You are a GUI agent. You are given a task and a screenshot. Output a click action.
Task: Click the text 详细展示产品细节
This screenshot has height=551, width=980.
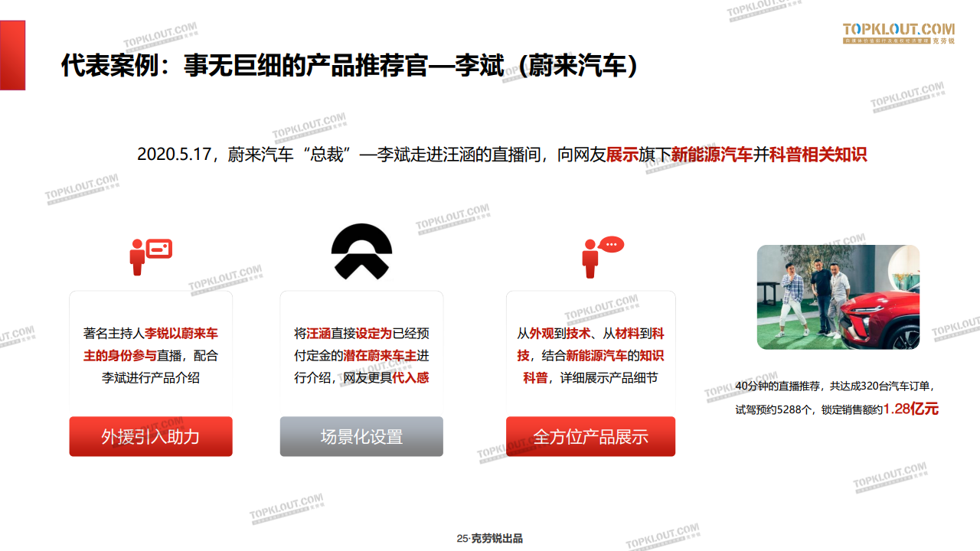click(x=609, y=377)
